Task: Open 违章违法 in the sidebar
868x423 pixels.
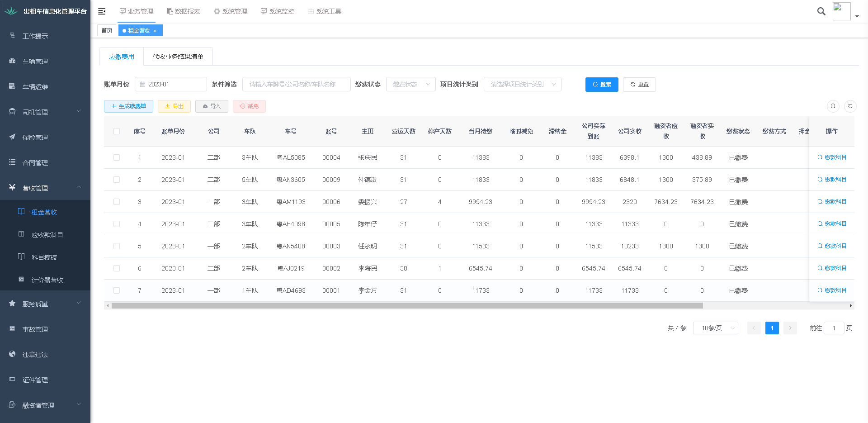Action: pos(35,355)
